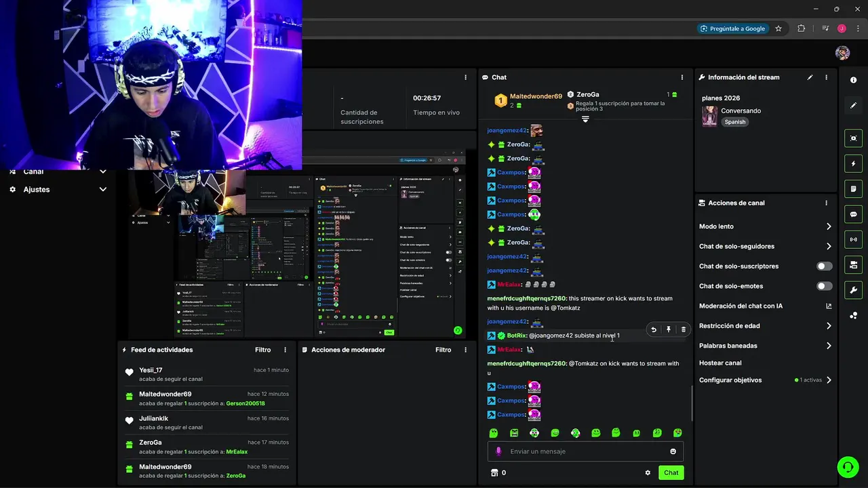This screenshot has width=868, height=488.
Task: Toggle Chat de solo-suscriptores switch
Action: 824,266
